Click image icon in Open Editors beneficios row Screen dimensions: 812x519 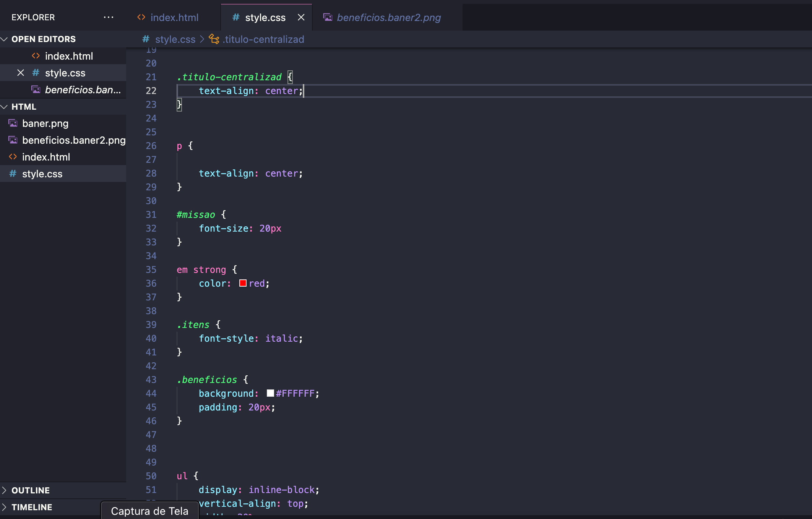[x=36, y=89]
